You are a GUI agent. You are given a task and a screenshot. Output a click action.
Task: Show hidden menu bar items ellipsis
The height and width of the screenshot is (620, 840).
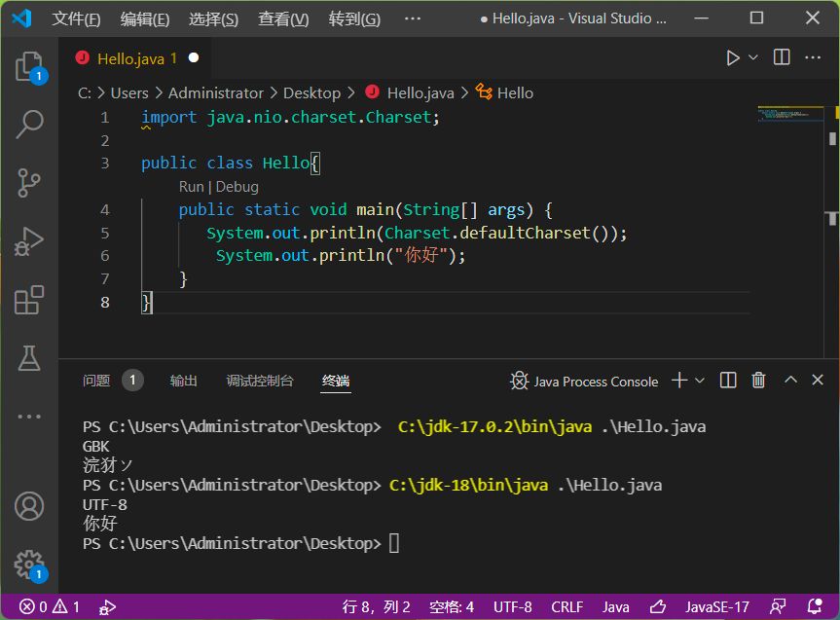(x=413, y=18)
